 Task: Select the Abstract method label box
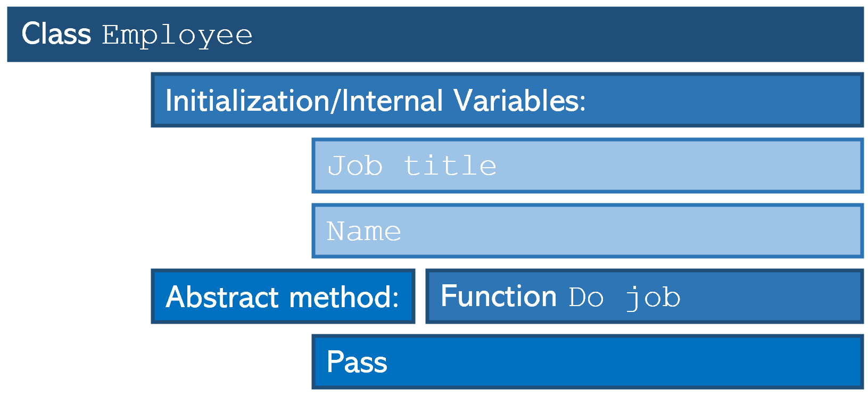pos(283,296)
